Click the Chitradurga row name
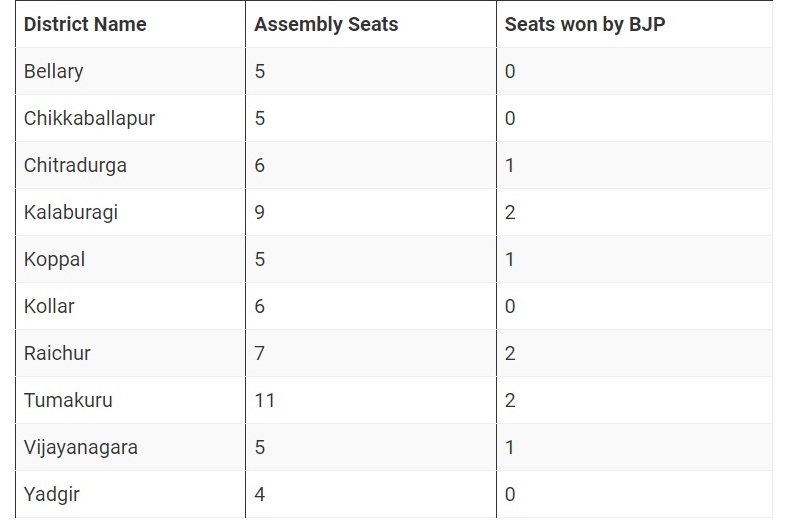Image resolution: width=787 pixels, height=525 pixels. pyautogui.click(x=76, y=166)
